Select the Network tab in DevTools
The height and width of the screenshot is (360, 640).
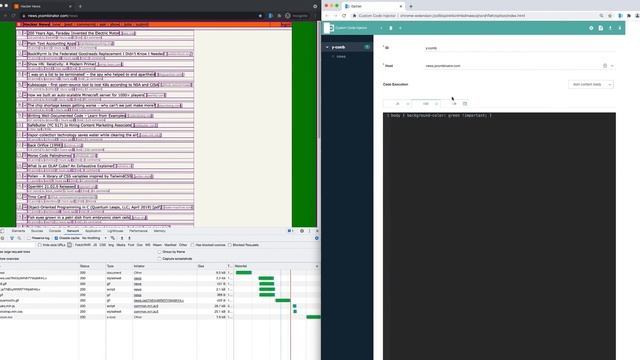(73, 231)
